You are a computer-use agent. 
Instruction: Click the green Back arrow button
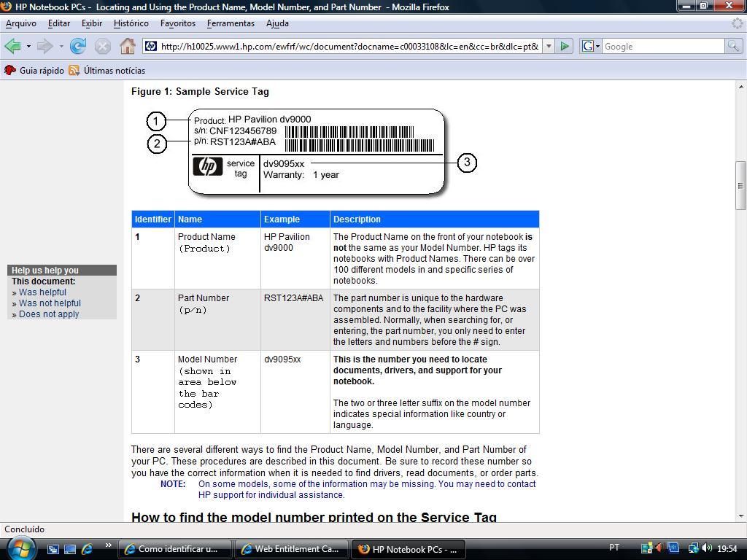pos(12,46)
